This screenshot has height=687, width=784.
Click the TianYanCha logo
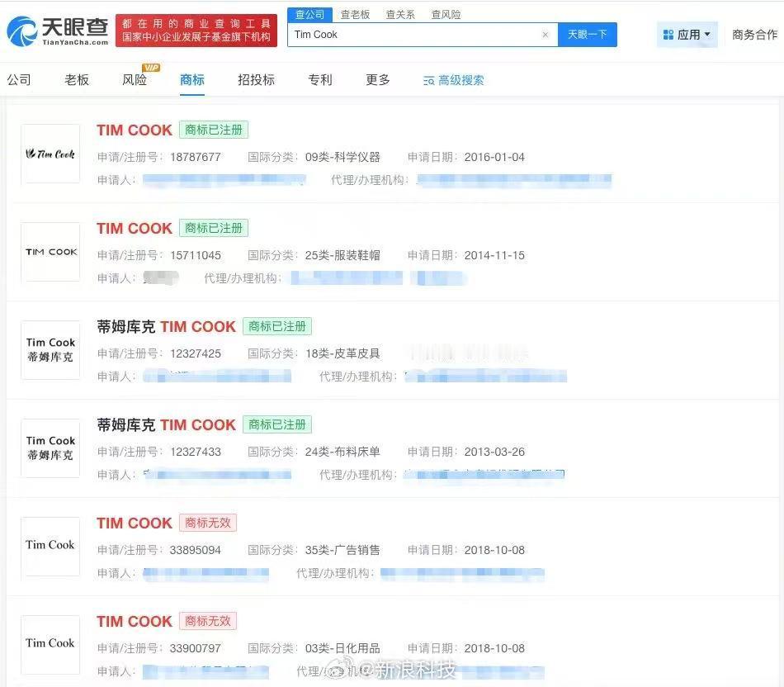tap(58, 31)
